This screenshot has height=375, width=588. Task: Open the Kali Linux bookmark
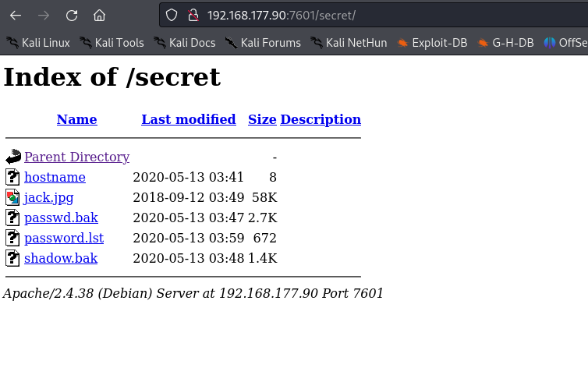(38, 43)
